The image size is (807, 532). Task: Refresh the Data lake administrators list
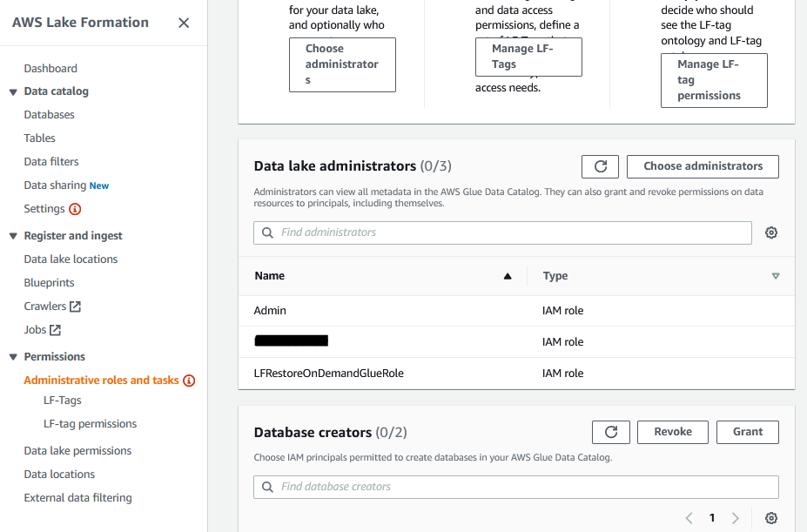coord(600,166)
